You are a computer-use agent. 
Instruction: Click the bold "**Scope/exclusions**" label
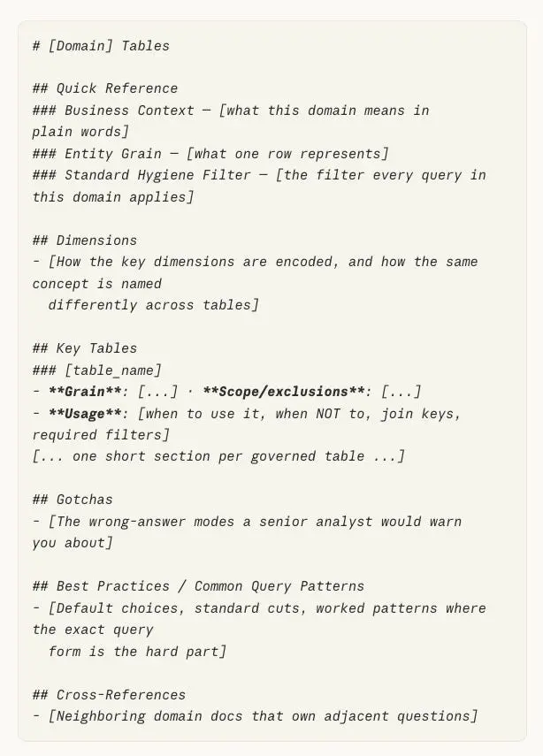tap(283, 392)
